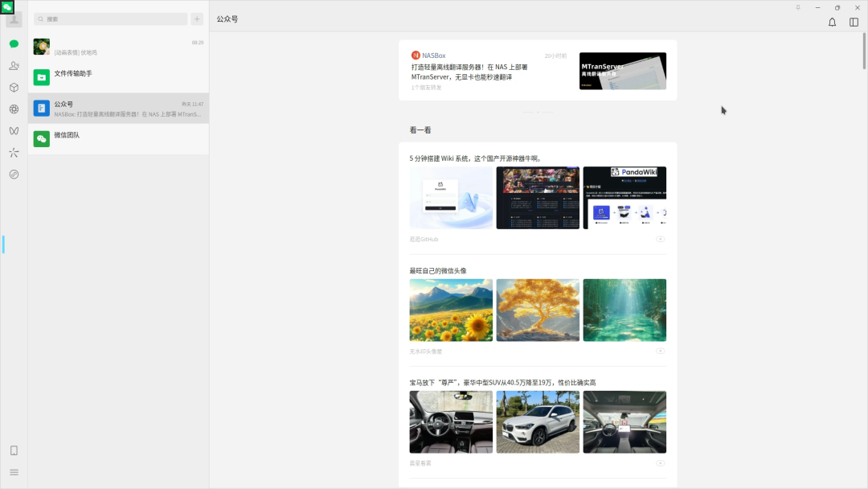Open the Favorites cube icon
Viewport: 868px width, 489px height.
click(x=14, y=88)
